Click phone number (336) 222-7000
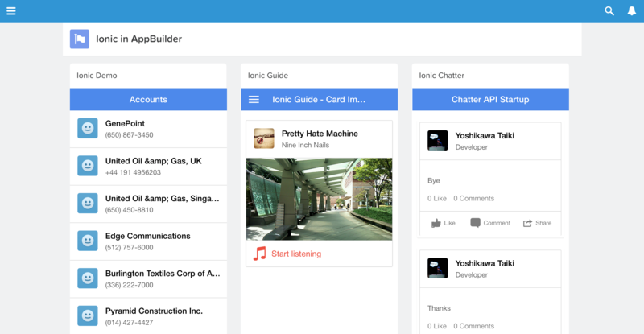644x334 pixels. point(129,285)
